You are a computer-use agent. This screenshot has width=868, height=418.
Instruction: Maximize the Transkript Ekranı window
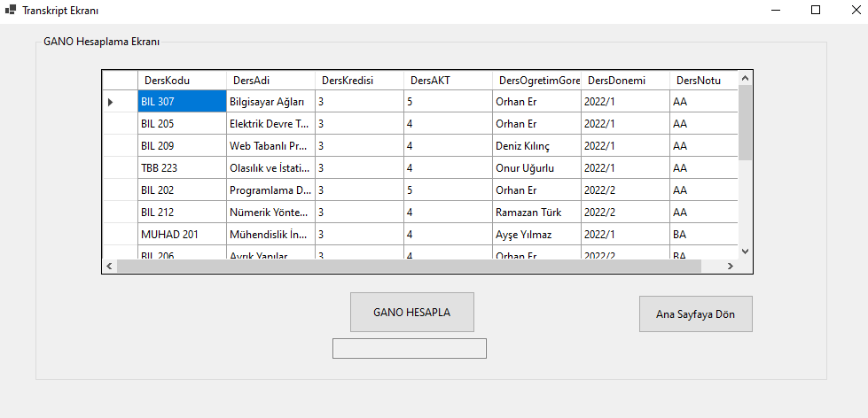[816, 10]
